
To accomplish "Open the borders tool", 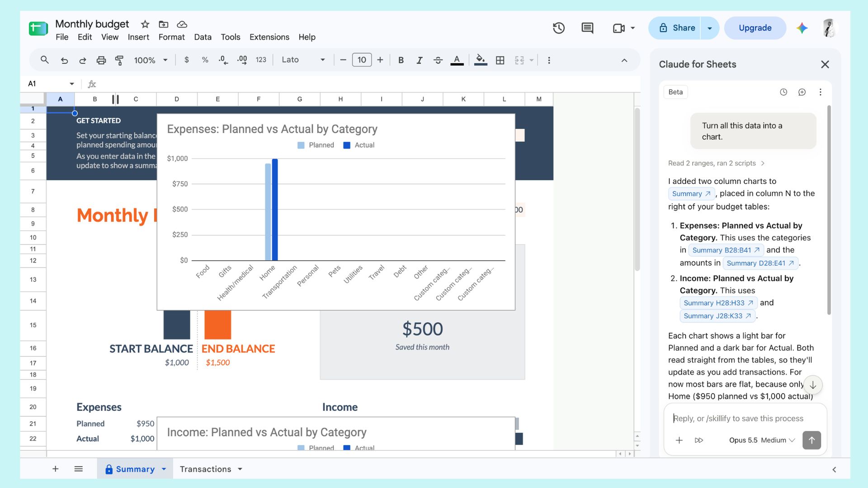I will [x=500, y=60].
